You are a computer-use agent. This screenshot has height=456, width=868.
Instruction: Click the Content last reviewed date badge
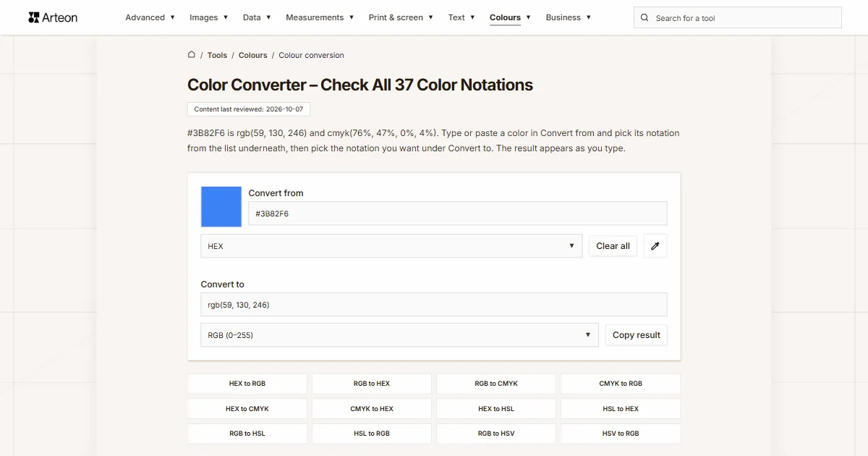249,109
